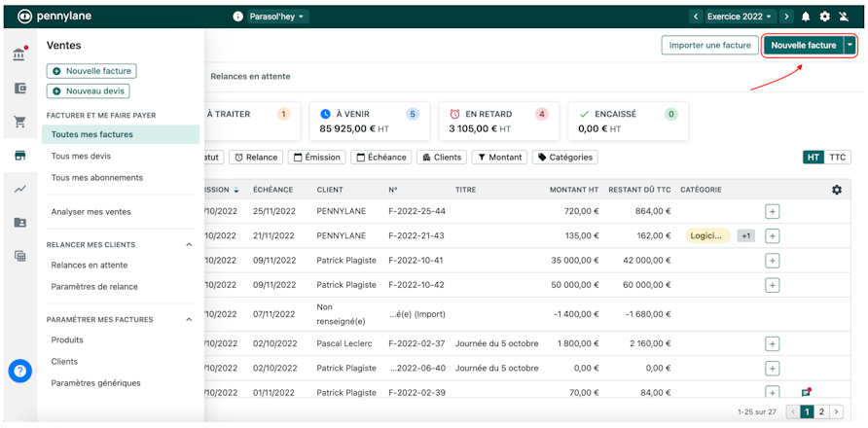The image size is (868, 428).
Task: Open Relances en attente in side menu
Action: (90, 266)
